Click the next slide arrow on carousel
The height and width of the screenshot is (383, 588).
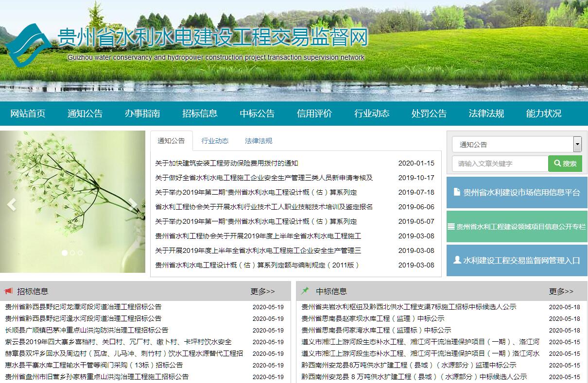click(133, 204)
